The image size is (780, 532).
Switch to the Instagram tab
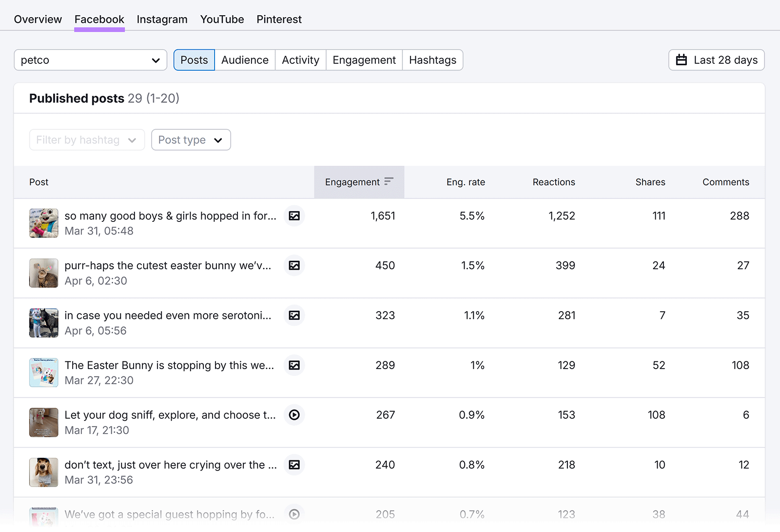162,19
